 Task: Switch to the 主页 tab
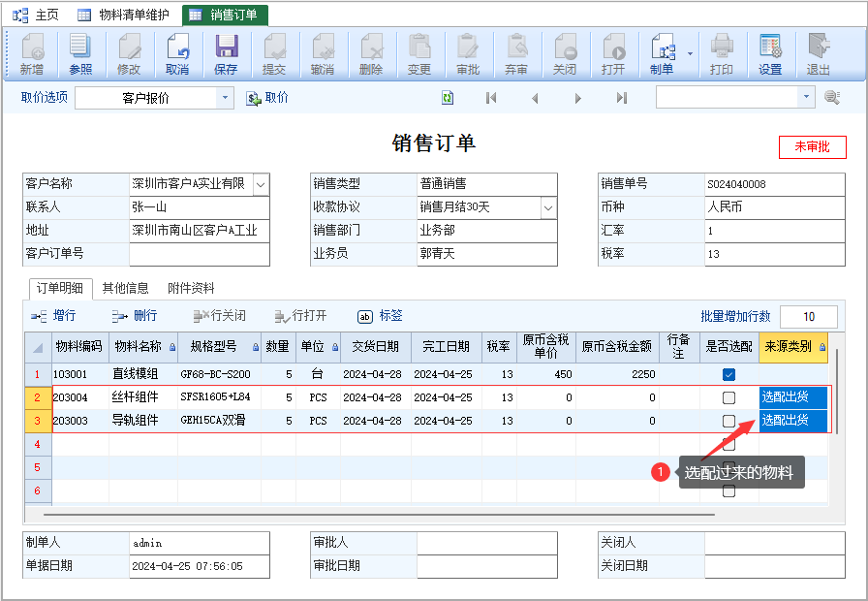36,15
